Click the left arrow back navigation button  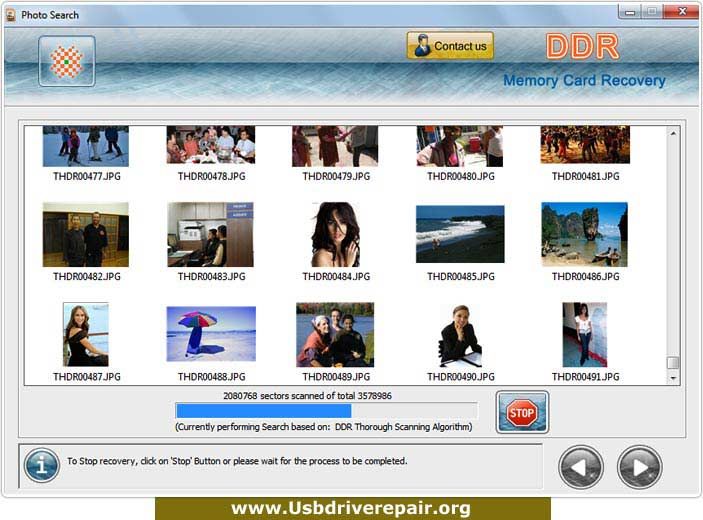tap(581, 467)
